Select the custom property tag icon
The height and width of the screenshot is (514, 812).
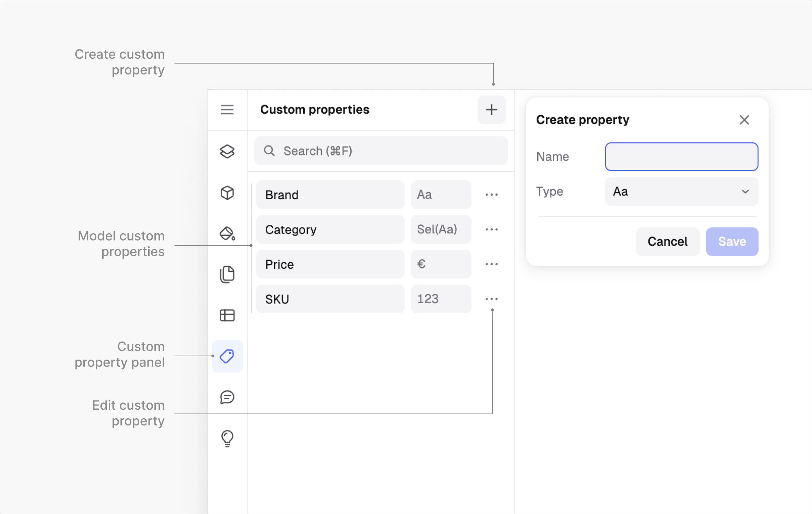227,356
